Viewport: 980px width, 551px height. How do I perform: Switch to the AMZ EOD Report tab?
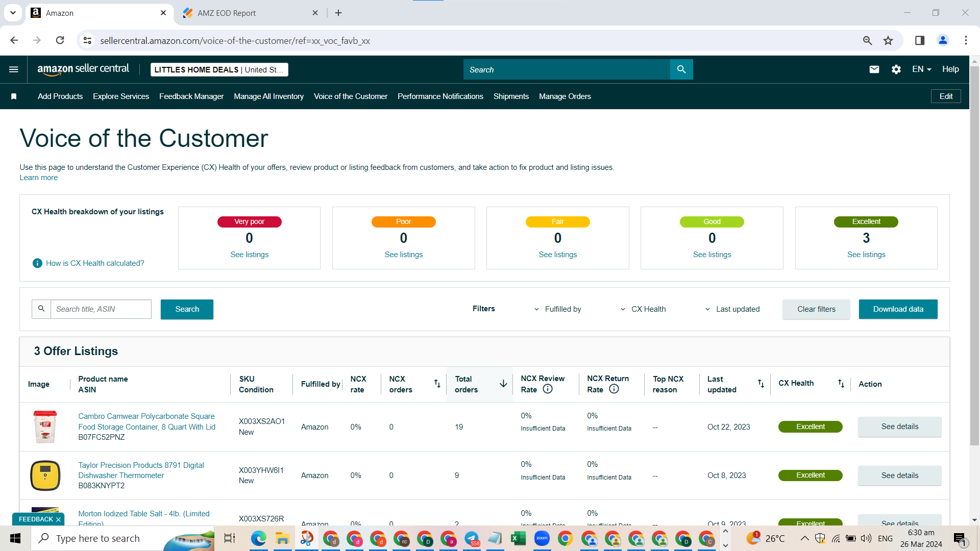250,13
